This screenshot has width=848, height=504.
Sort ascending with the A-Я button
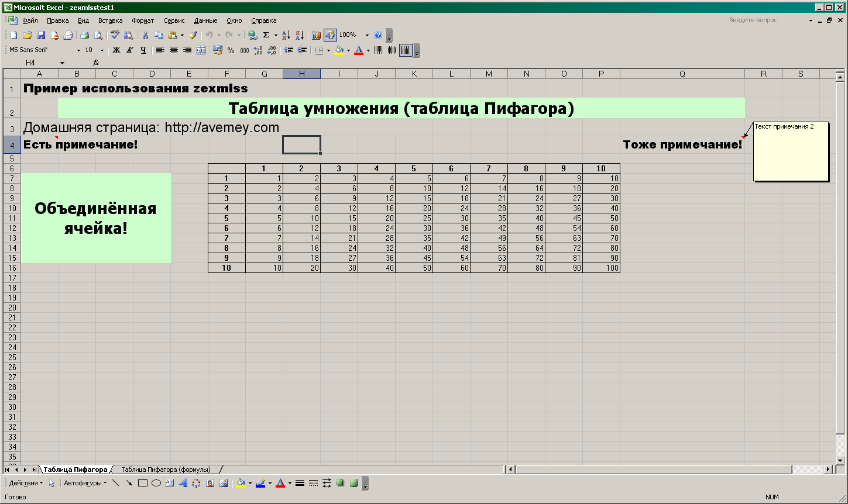286,35
